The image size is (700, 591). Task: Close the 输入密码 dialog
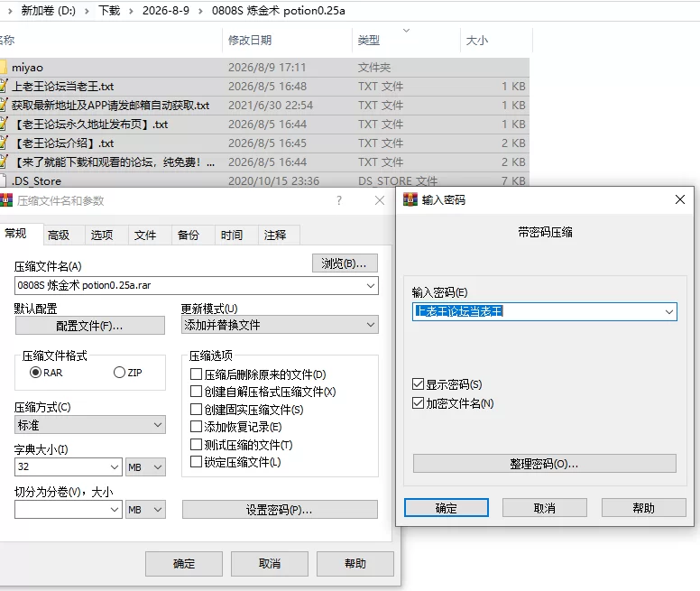pos(680,199)
